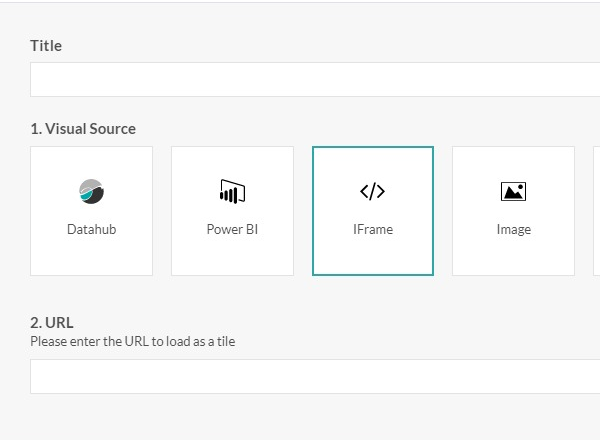Click the Power BI bar chart icon
The width and height of the screenshot is (600, 440).
232,191
